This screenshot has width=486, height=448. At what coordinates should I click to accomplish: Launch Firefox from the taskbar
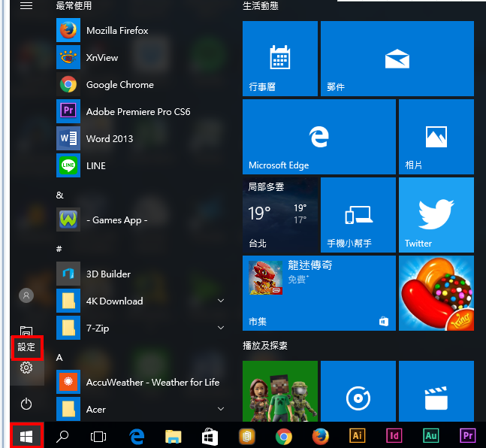pos(321,436)
